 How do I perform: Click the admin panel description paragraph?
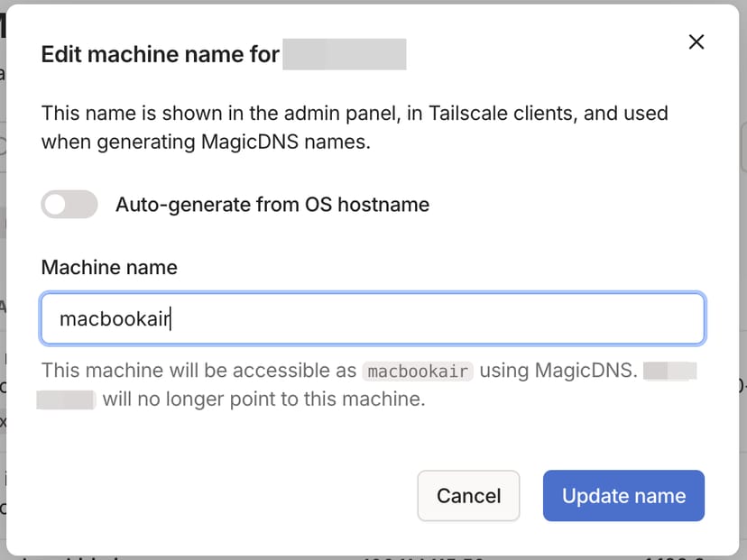pos(355,128)
